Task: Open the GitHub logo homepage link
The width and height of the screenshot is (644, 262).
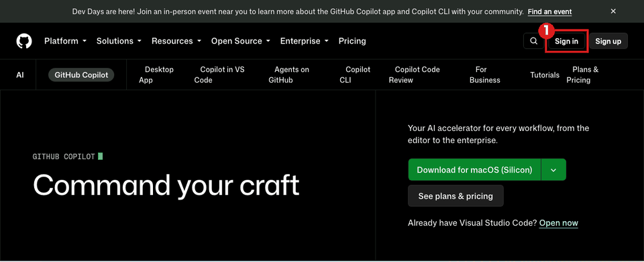Action: point(24,41)
